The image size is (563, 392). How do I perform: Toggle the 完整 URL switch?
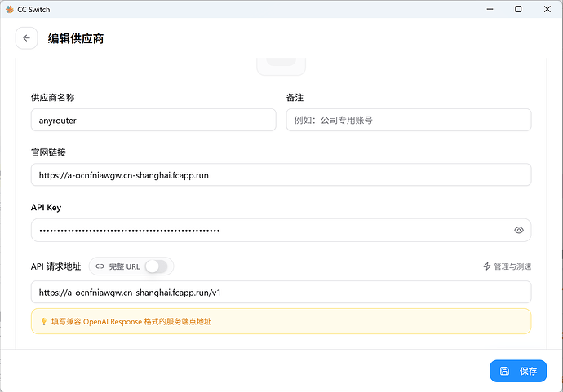coord(157,266)
